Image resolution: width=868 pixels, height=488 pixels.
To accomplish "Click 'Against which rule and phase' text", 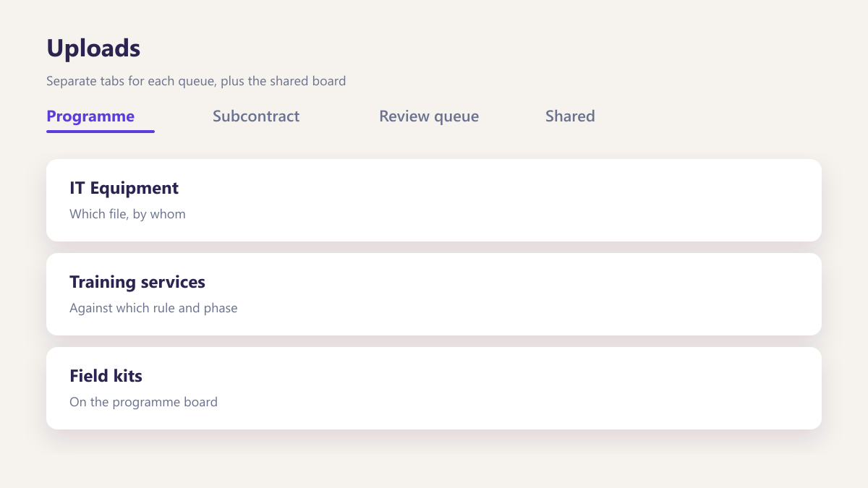I will pos(153,308).
